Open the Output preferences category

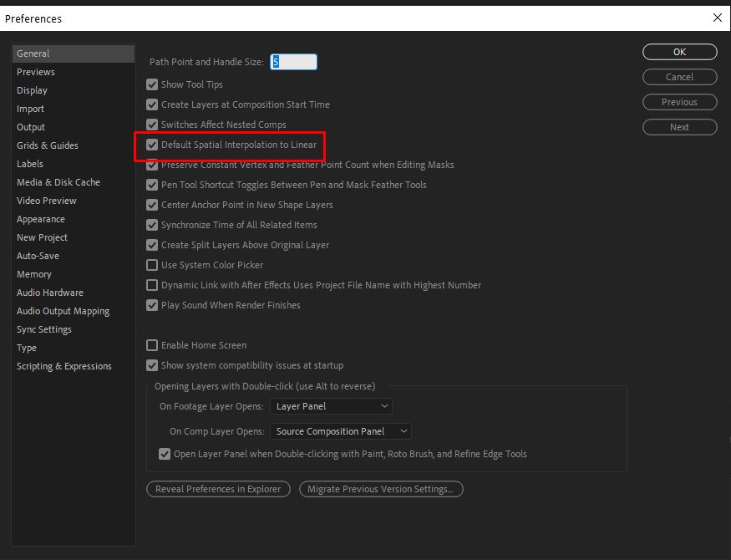tap(31, 127)
